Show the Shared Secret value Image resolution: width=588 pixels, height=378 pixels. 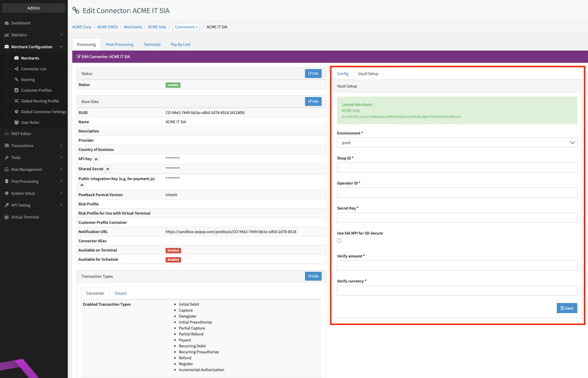pos(108,169)
